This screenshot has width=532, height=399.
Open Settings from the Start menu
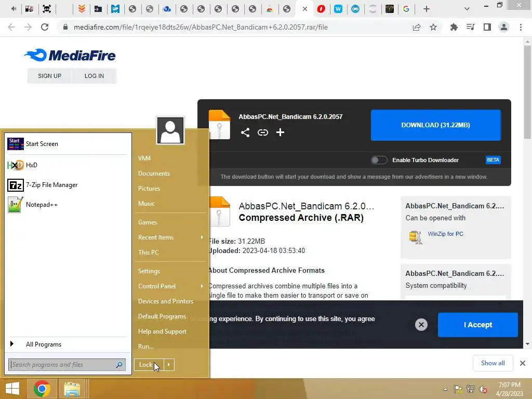coord(149,271)
